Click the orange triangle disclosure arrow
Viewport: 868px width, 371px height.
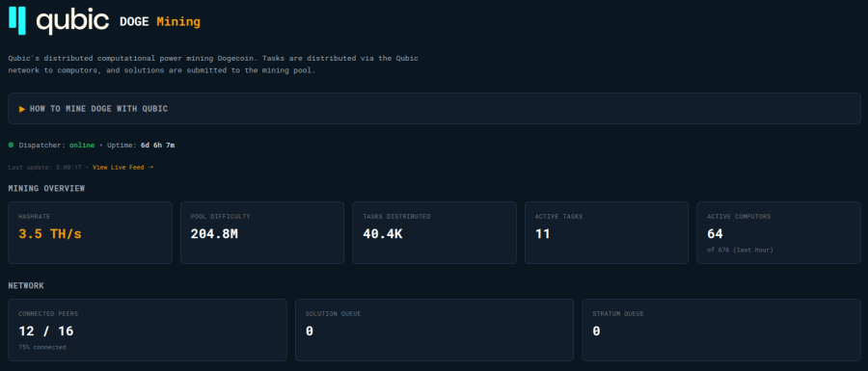[22, 109]
